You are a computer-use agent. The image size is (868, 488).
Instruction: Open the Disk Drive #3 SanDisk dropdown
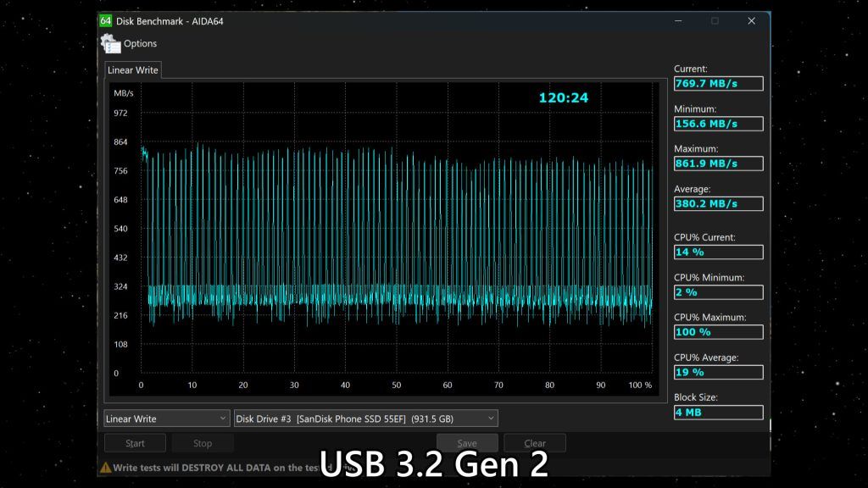(x=366, y=419)
